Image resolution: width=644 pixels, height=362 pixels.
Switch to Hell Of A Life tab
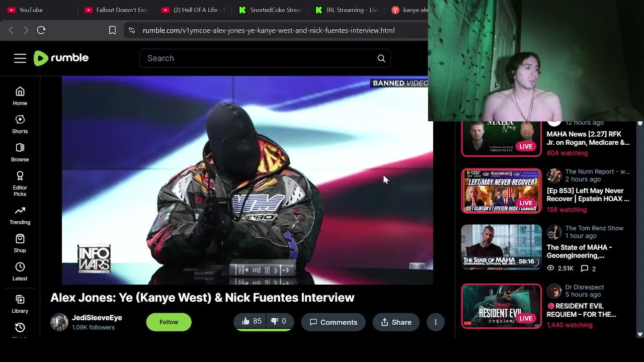click(x=193, y=10)
